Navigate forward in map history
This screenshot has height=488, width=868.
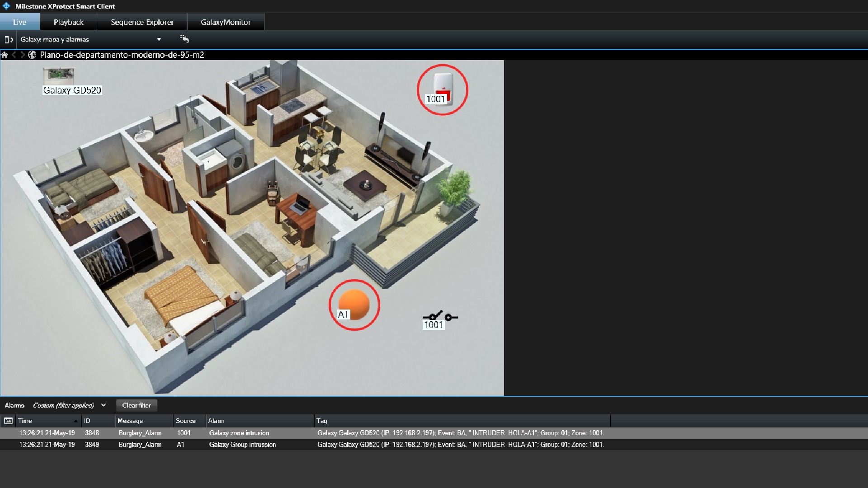(23, 55)
